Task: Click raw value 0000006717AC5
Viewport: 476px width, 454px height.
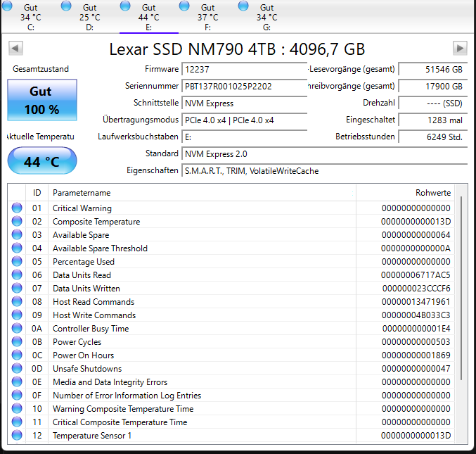Action: (x=416, y=275)
